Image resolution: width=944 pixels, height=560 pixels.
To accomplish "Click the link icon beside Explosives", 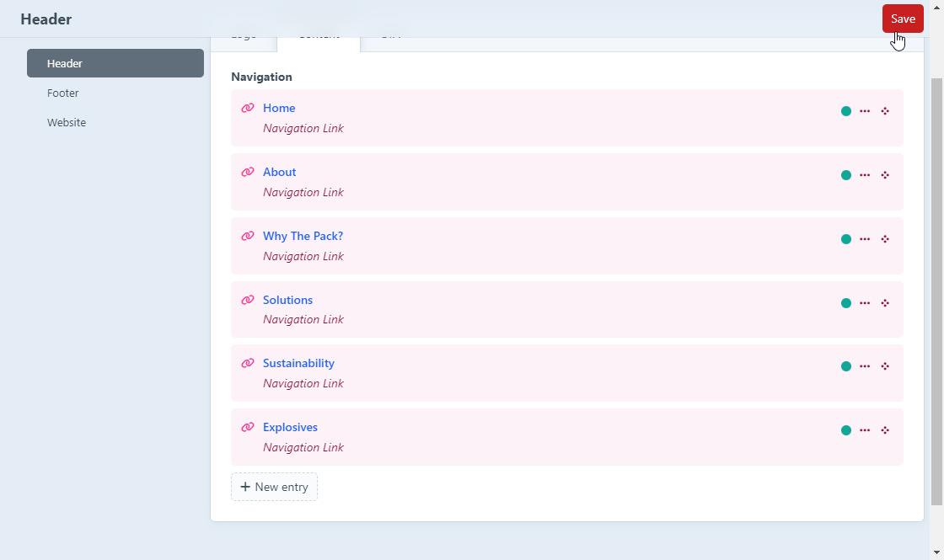I will click(248, 428).
